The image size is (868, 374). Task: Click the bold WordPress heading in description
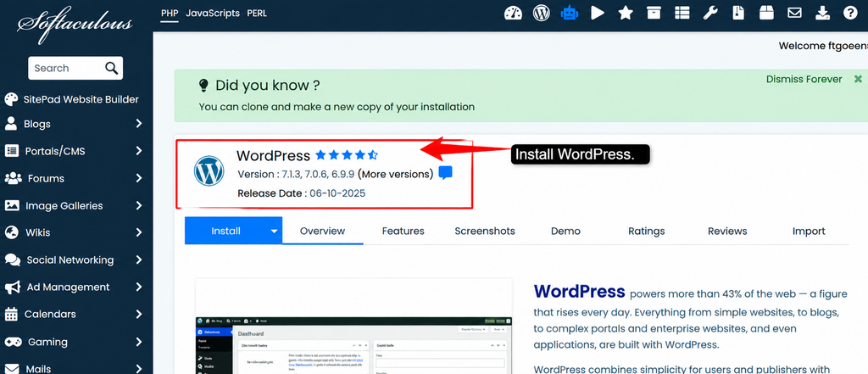point(579,292)
